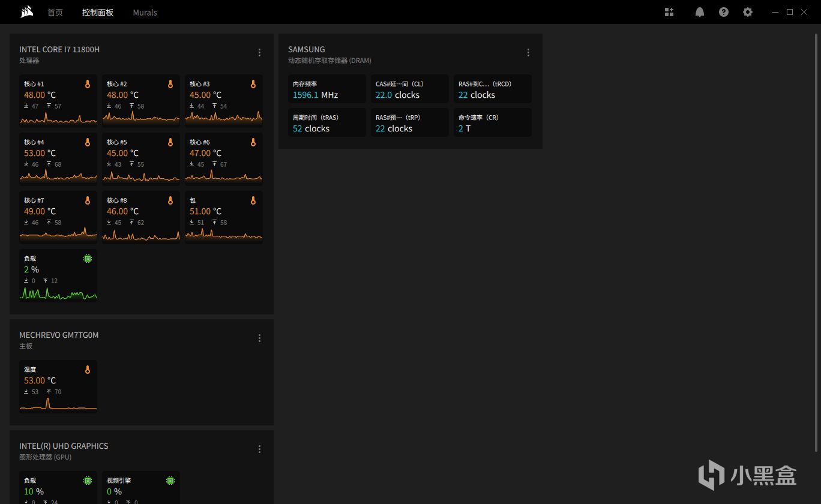821x504 pixels.
Task: Open the dashboard widgets layout icon
Action: click(x=669, y=12)
